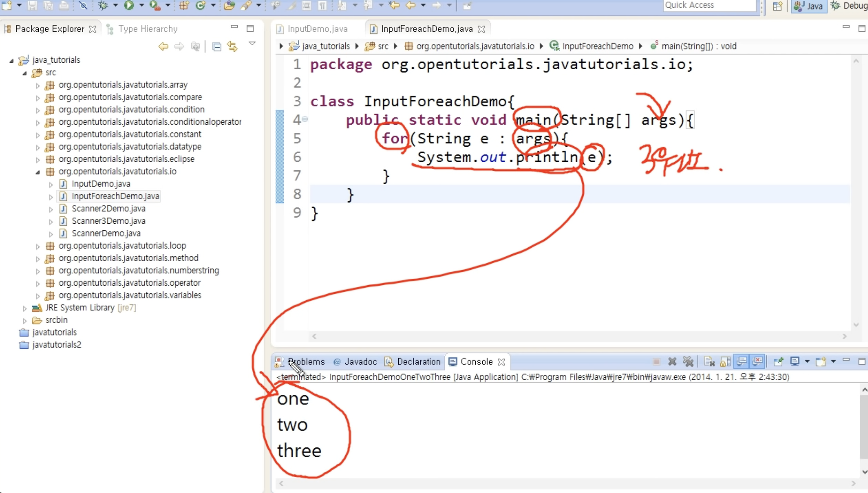Collapse the org.opentutorials.javatutorials.io package
The height and width of the screenshot is (493, 868).
click(x=38, y=172)
